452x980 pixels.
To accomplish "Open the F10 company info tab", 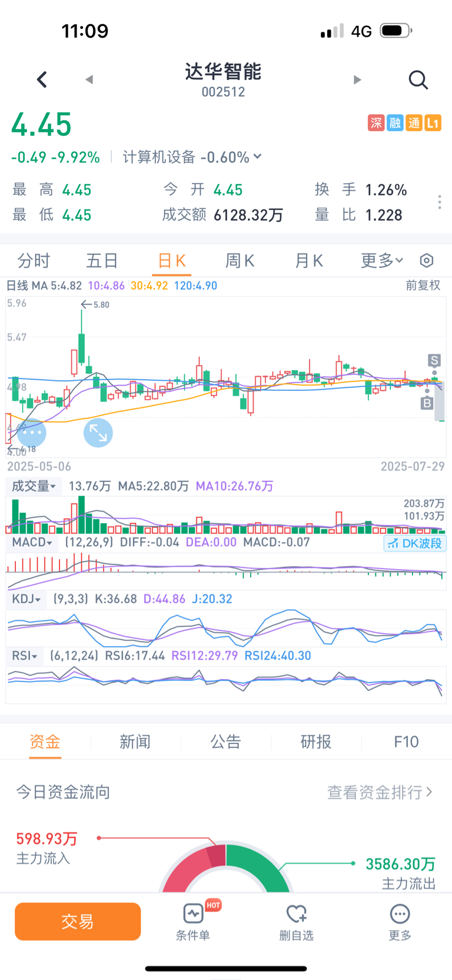I will pyautogui.click(x=406, y=742).
